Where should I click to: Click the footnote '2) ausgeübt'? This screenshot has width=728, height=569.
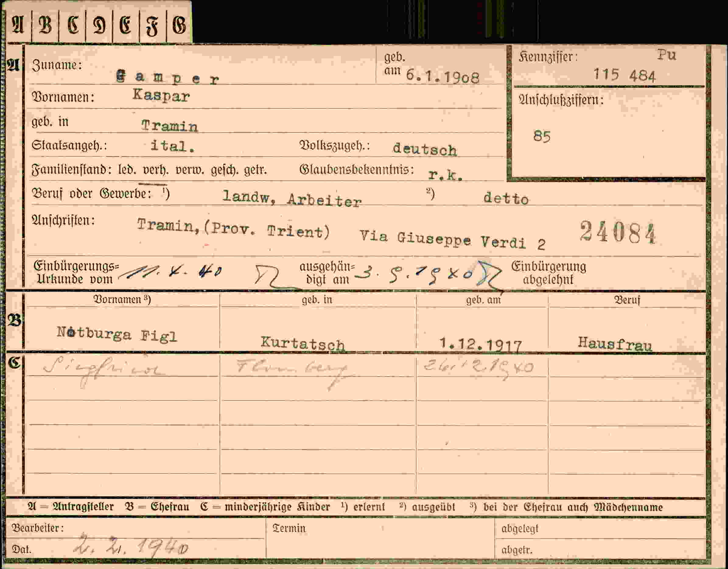click(427, 507)
